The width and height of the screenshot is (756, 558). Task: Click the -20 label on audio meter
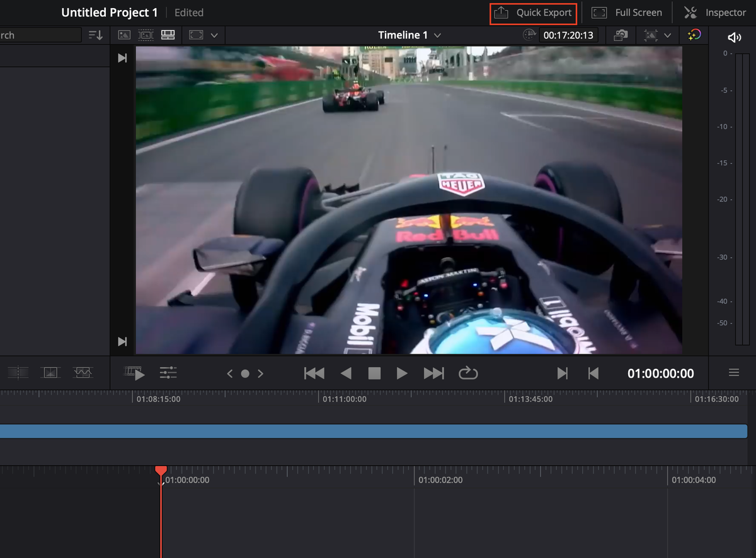point(723,199)
